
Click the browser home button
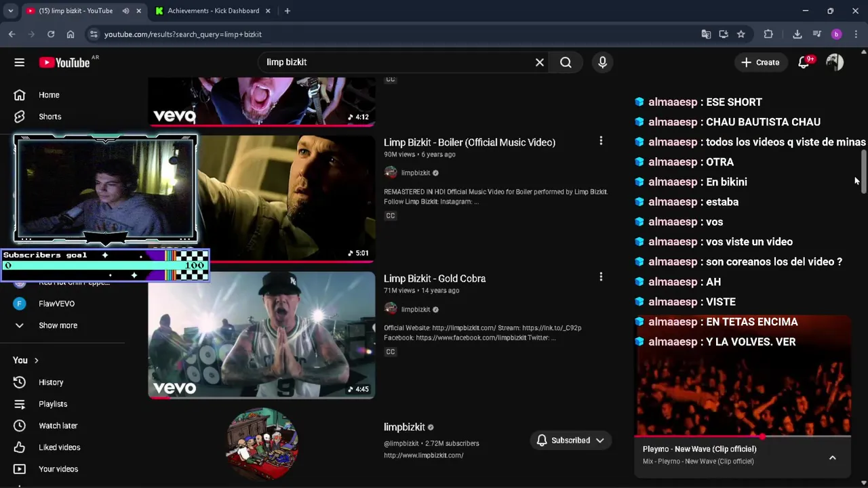(x=71, y=34)
